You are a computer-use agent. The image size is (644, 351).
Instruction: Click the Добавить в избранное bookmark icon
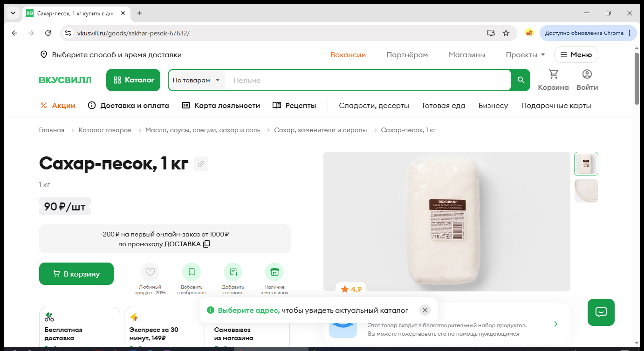192,272
